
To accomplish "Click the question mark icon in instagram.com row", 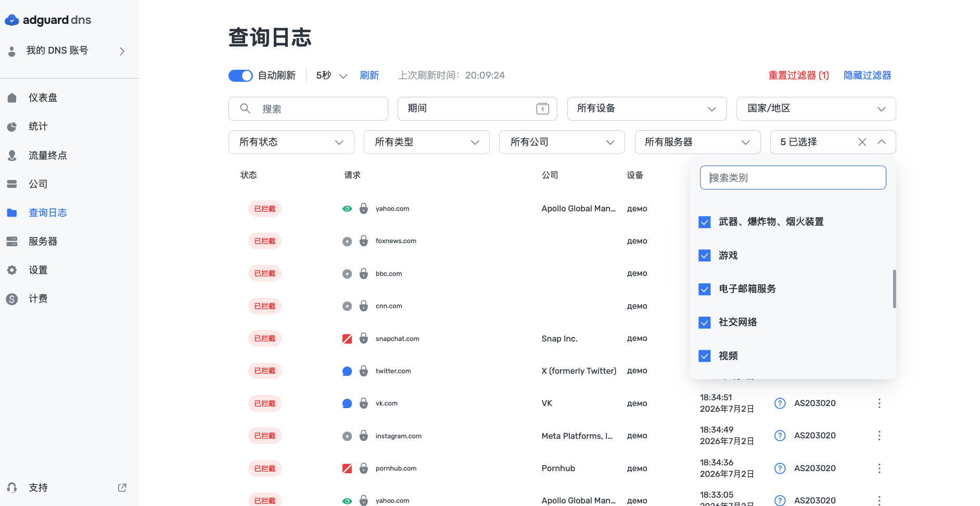I will (x=780, y=436).
